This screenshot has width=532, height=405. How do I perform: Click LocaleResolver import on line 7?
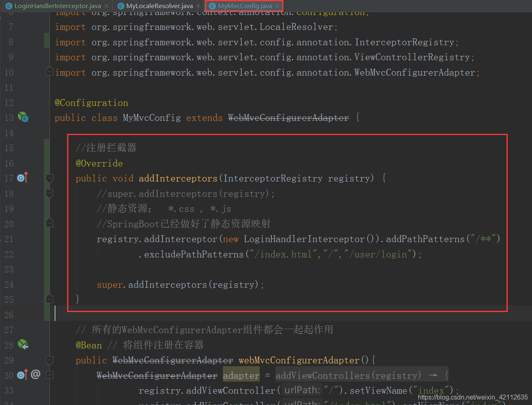click(297, 27)
